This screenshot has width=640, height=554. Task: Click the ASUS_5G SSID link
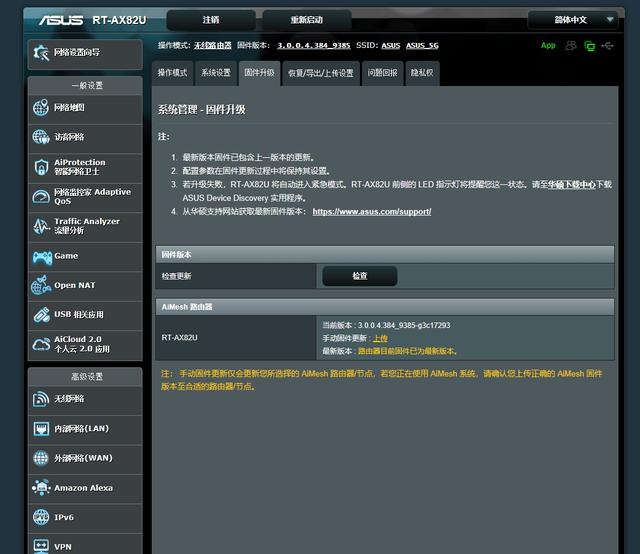pyautogui.click(x=422, y=45)
